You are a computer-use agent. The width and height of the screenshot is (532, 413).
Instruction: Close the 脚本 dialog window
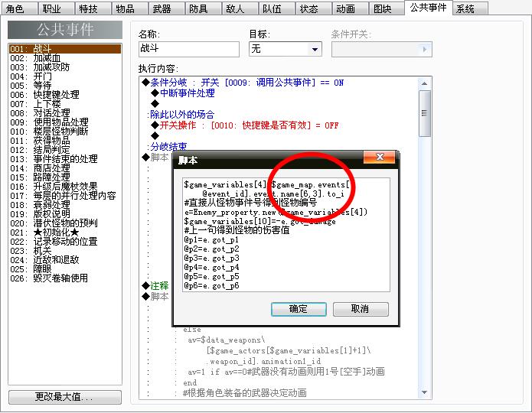[380, 157]
